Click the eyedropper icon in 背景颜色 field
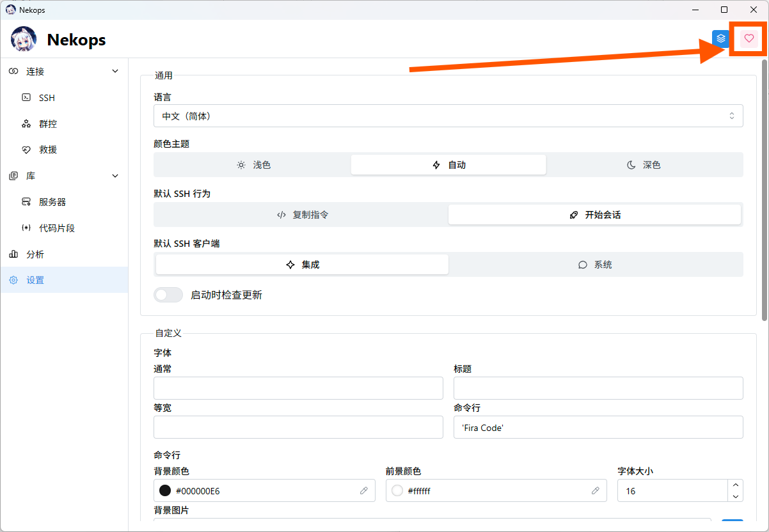This screenshot has width=769, height=532. (x=363, y=491)
